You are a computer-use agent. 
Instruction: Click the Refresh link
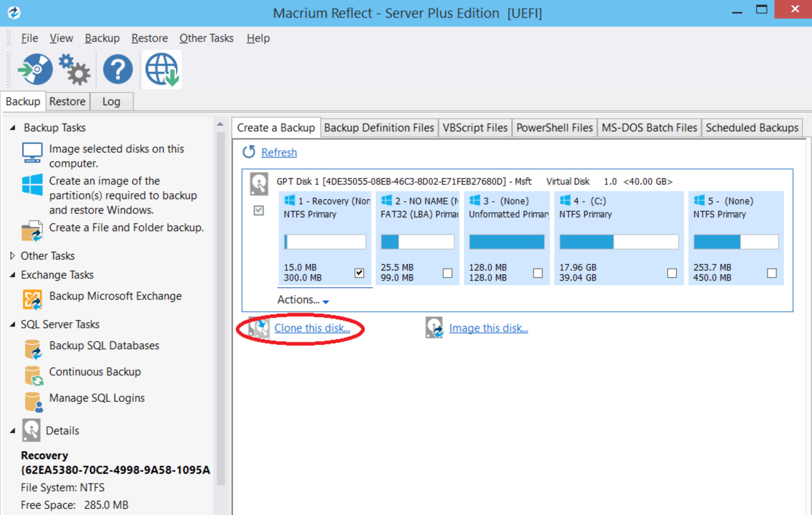point(279,152)
